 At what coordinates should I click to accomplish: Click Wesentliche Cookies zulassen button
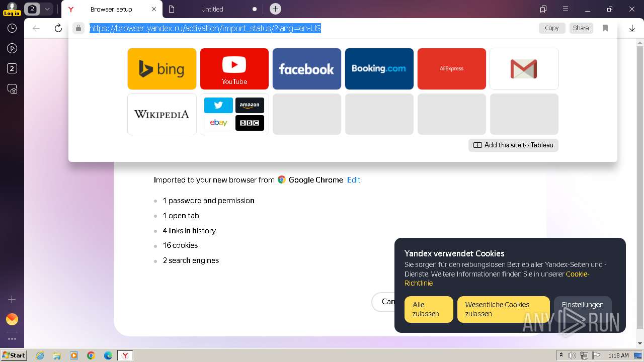[x=503, y=309]
